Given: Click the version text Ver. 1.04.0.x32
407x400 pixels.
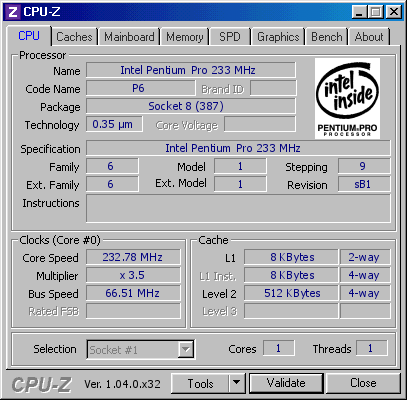Looking at the screenshot, I should (x=122, y=384).
